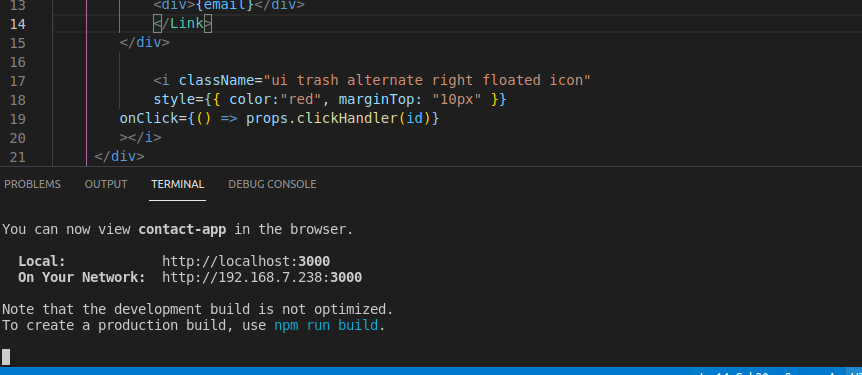Click line number 13 in the gutter

point(18,5)
